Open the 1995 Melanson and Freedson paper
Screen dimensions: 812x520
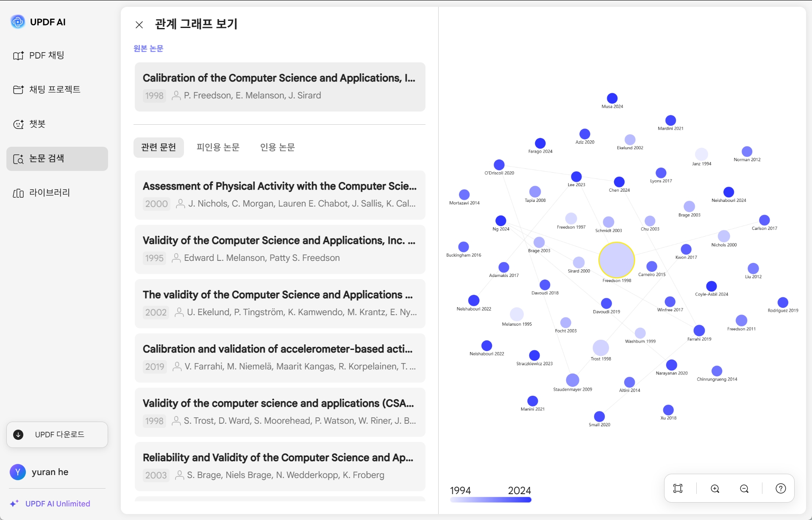pos(280,249)
